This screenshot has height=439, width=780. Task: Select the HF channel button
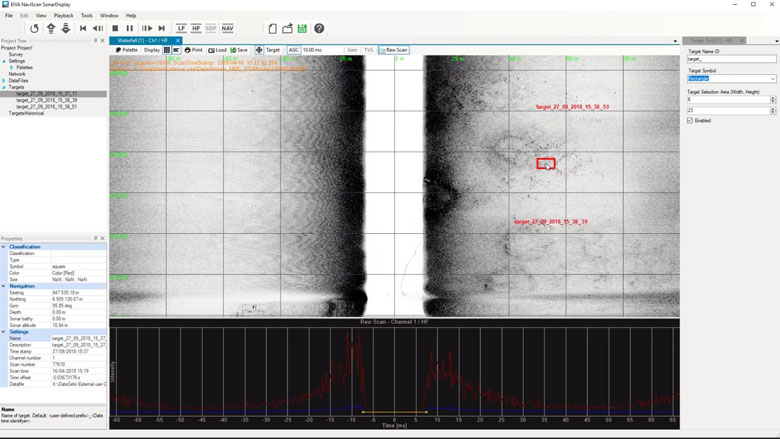(x=196, y=29)
